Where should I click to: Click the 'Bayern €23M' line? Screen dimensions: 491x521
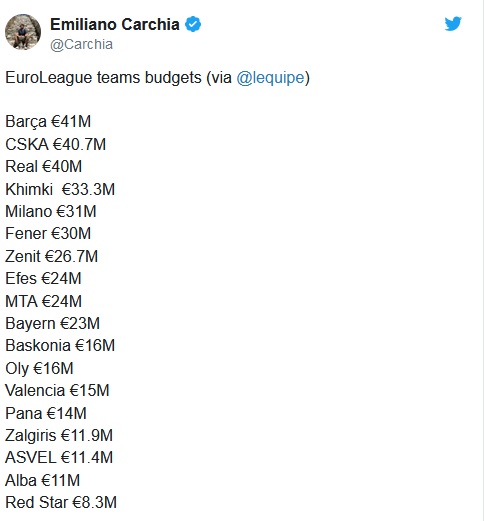(52, 323)
